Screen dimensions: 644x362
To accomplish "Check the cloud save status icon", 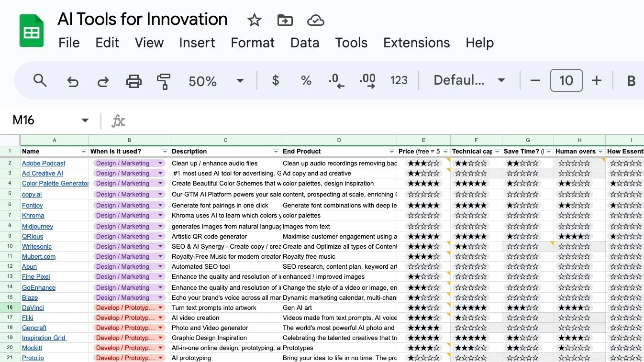I will pyautogui.click(x=316, y=20).
